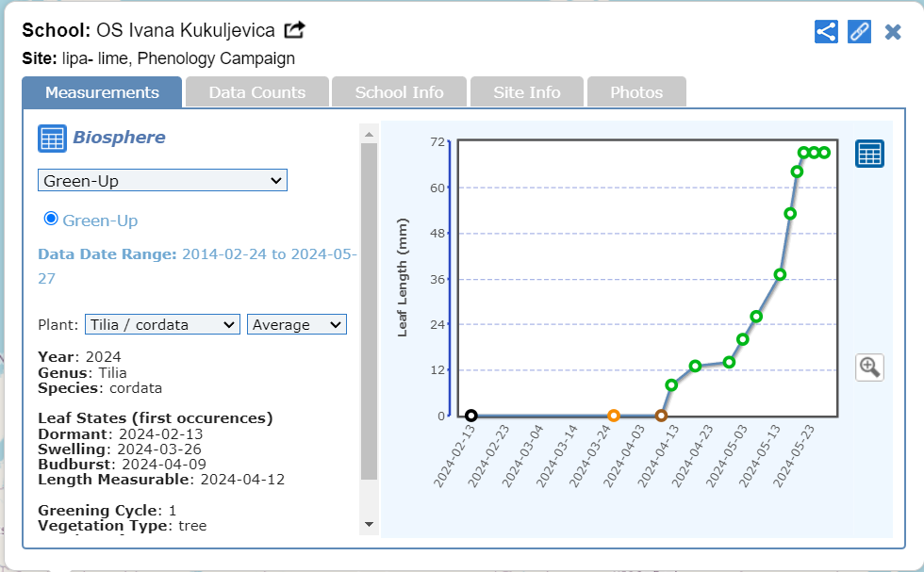924x572 pixels.
Task: Click the Biosphere heading link
Action: tap(119, 138)
